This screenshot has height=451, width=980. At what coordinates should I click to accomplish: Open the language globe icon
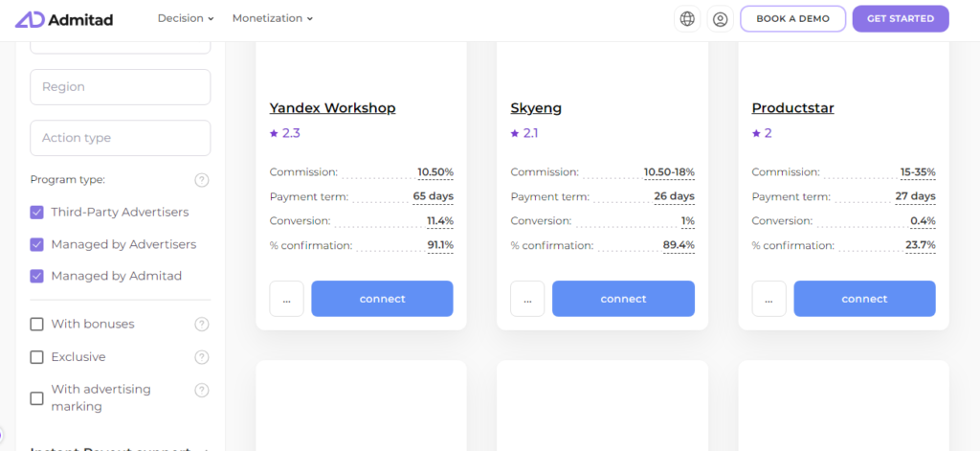coord(687,19)
